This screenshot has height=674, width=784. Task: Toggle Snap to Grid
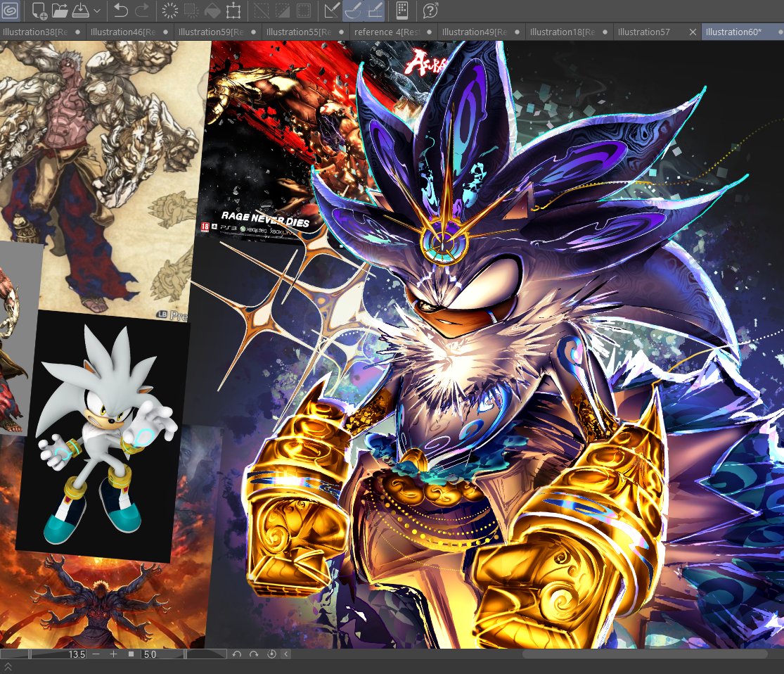[x=375, y=10]
